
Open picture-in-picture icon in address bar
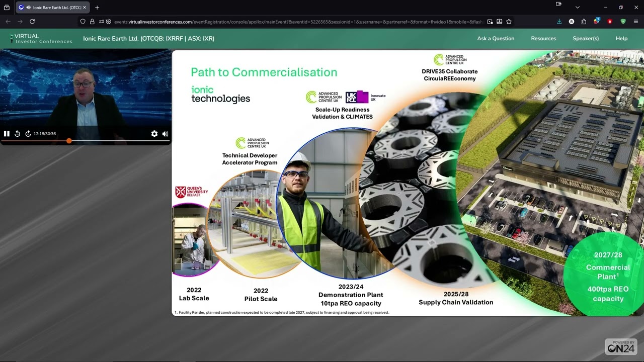click(x=490, y=22)
